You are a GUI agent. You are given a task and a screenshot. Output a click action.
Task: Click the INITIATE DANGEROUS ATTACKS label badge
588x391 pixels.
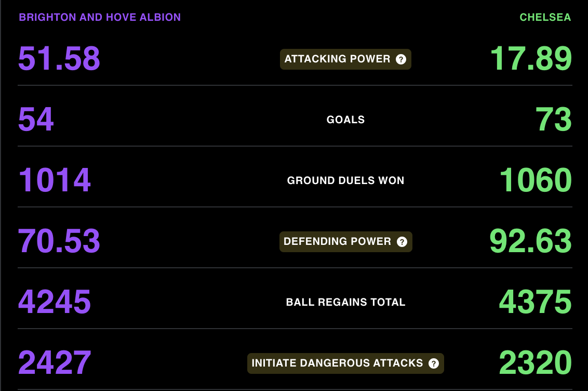click(345, 363)
